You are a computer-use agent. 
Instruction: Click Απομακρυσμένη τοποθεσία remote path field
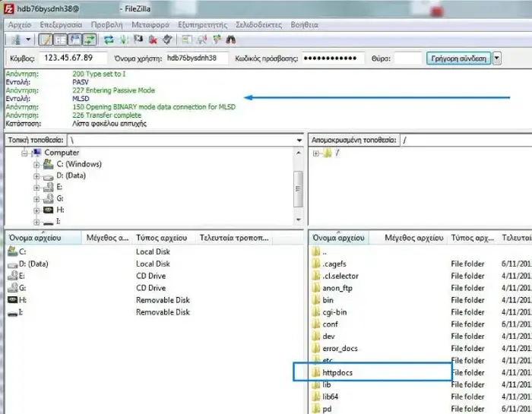click(466, 140)
